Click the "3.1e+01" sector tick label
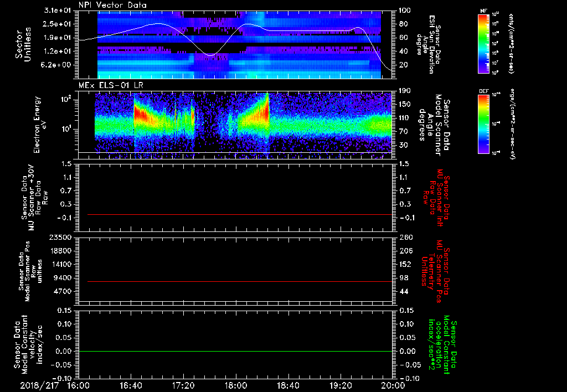 58,11
